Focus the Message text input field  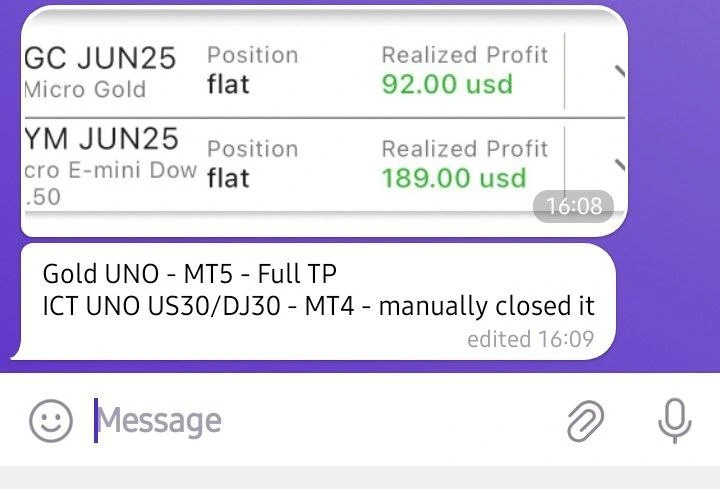[321, 421]
